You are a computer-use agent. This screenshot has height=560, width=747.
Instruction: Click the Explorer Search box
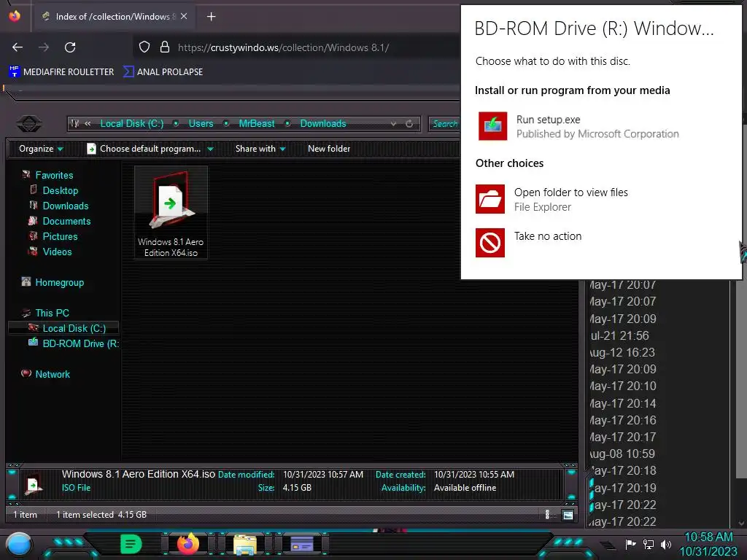coord(444,124)
